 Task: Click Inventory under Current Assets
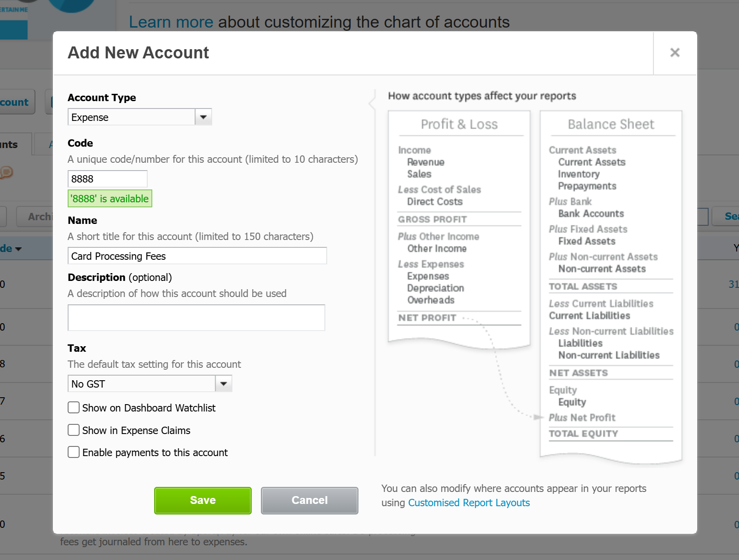579,174
